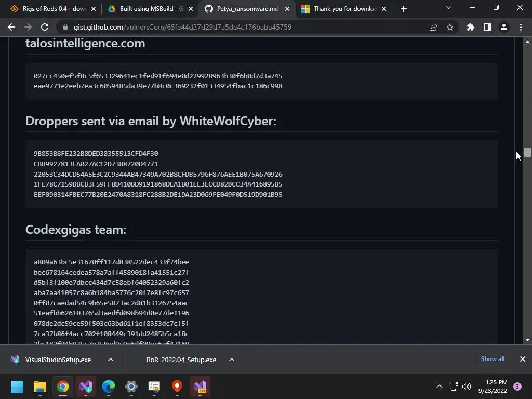Open the tab search dropdown chevron
This screenshot has height=399, width=532.
(448, 7)
